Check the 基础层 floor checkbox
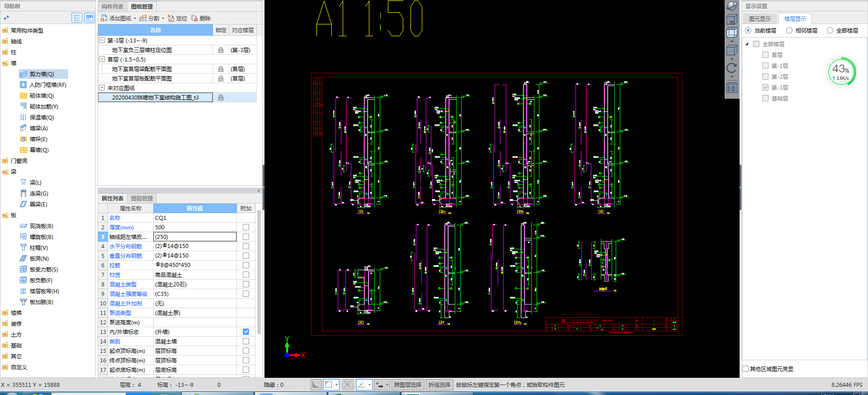868x395 pixels. 765,98
